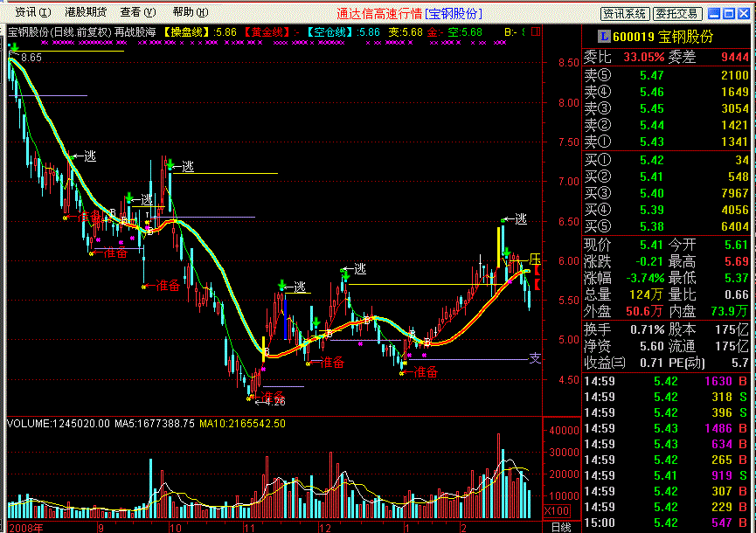Viewport: 756px width, 533px height.
Task: Click the 逃 signal near the 6.50 peak
Action: click(521, 220)
